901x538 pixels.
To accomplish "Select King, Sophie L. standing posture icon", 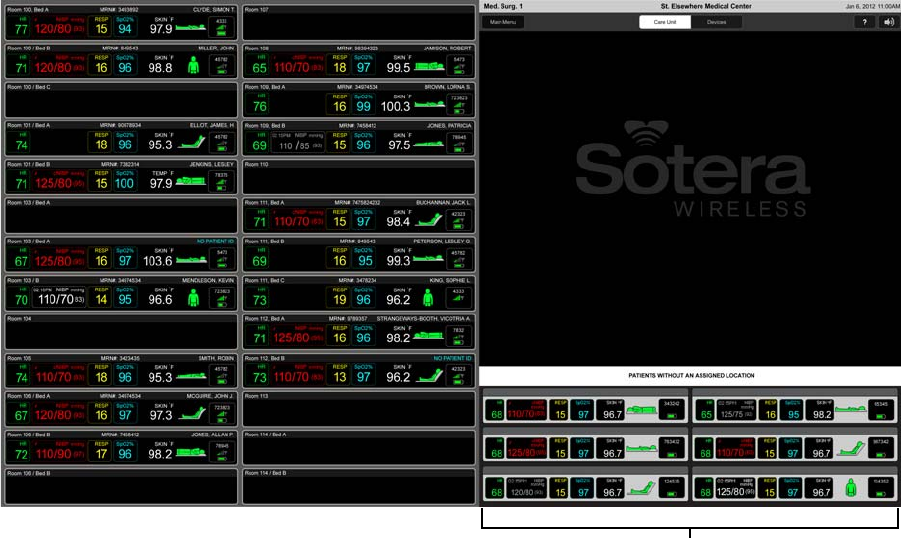I will pos(428,297).
